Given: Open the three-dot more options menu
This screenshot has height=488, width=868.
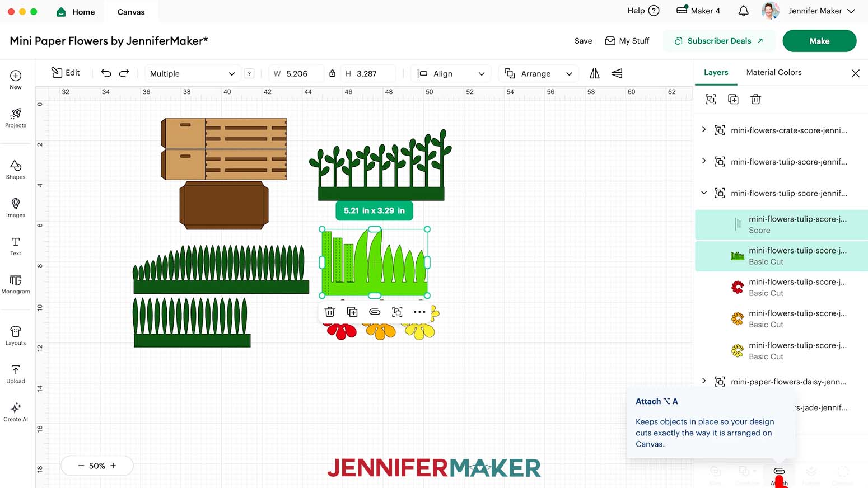Looking at the screenshot, I should pyautogui.click(x=419, y=312).
